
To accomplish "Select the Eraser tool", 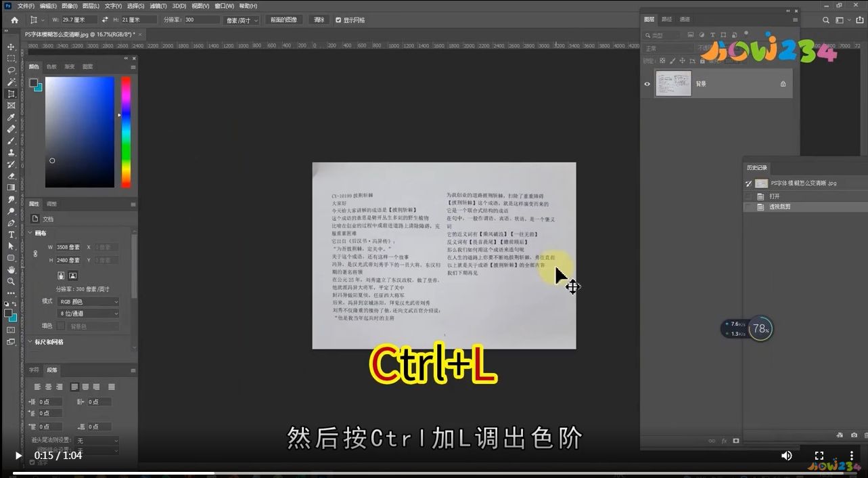I will pos(11,176).
